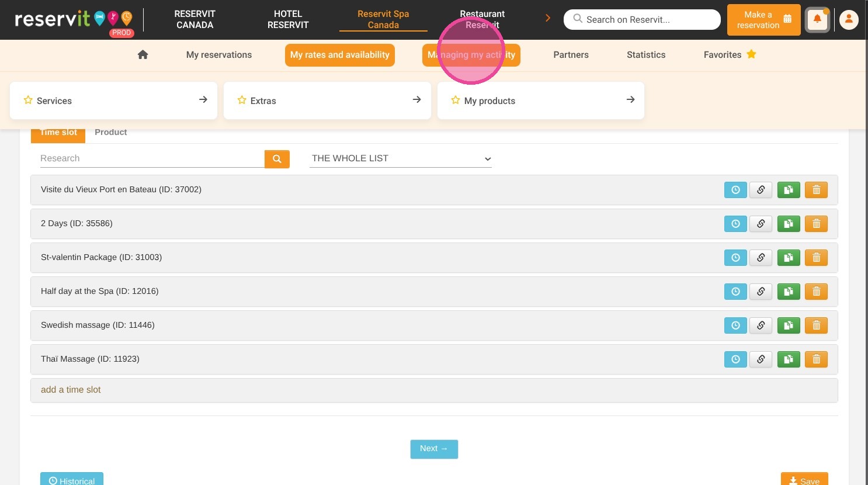Select Reservit Spa Canada tab
The image size is (868, 485).
tap(383, 19)
